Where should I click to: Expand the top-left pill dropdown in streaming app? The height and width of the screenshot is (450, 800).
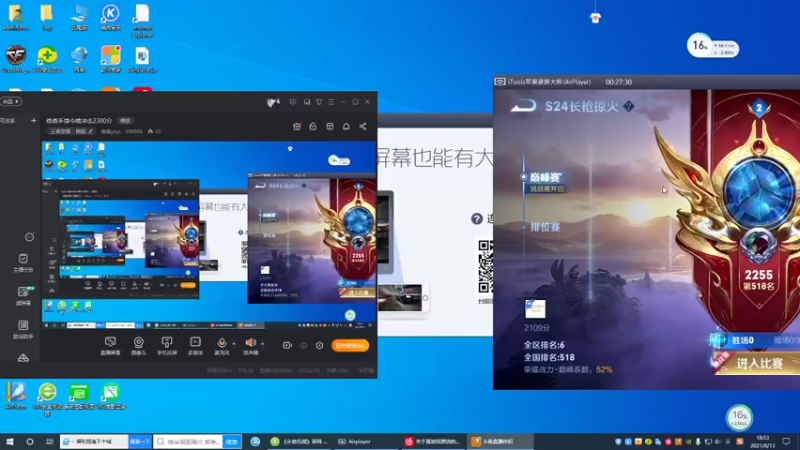[x=11, y=102]
